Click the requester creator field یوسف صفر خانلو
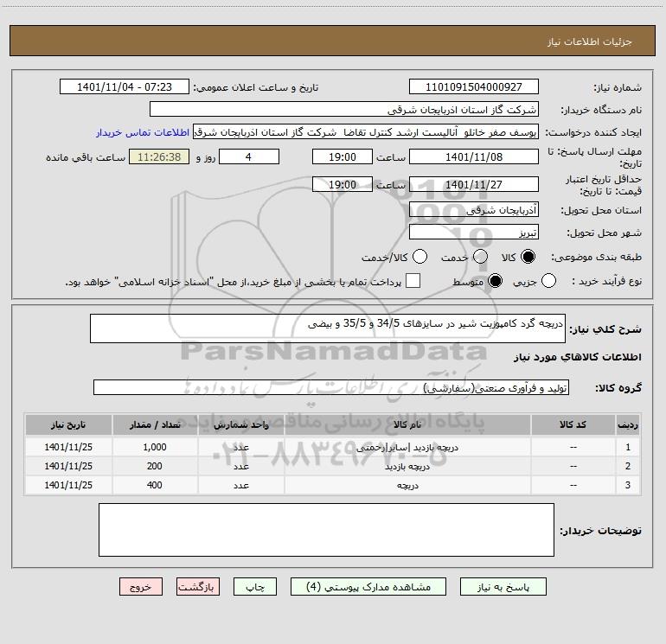666x644 pixels. [x=366, y=132]
